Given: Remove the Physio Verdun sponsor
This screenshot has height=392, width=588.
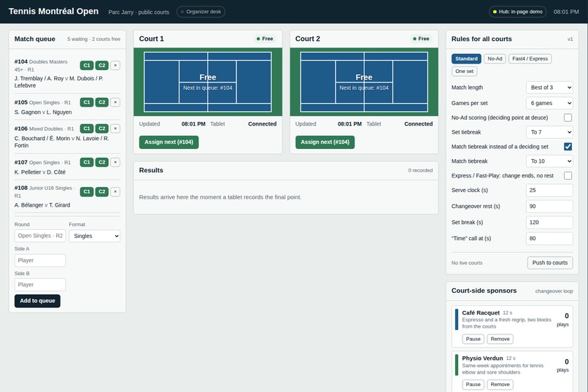Looking at the screenshot, I should [x=500, y=384].
